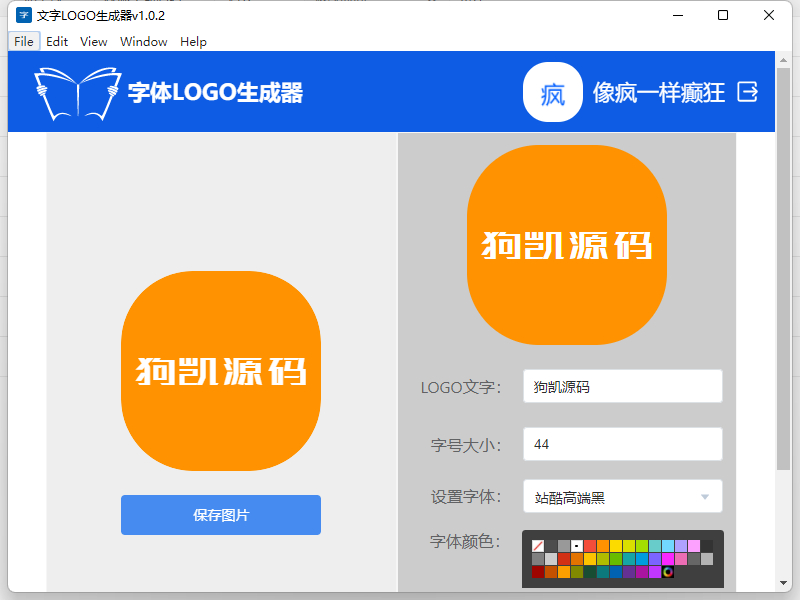Maximize the 文字LOGO生成器 window
Image resolution: width=800 pixels, height=600 pixels.
(722, 15)
